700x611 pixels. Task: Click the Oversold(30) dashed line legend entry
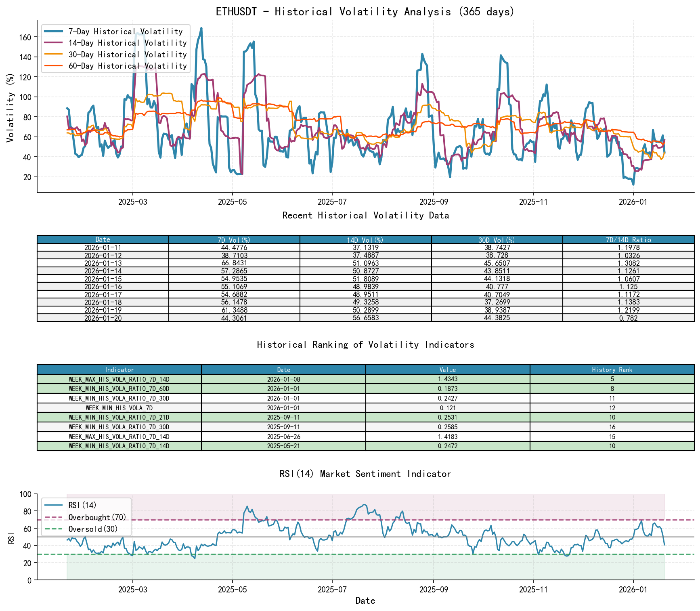pos(92,528)
